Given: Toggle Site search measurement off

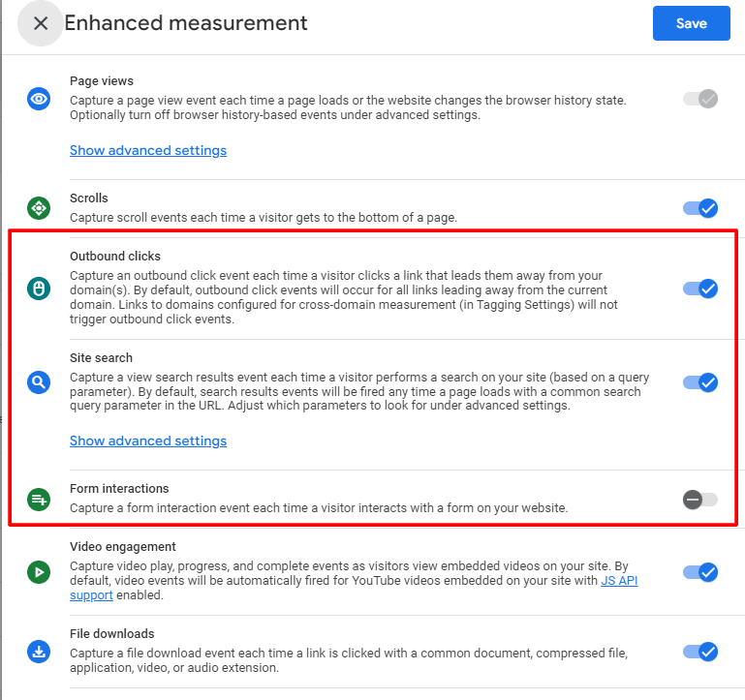Looking at the screenshot, I should coord(700,382).
